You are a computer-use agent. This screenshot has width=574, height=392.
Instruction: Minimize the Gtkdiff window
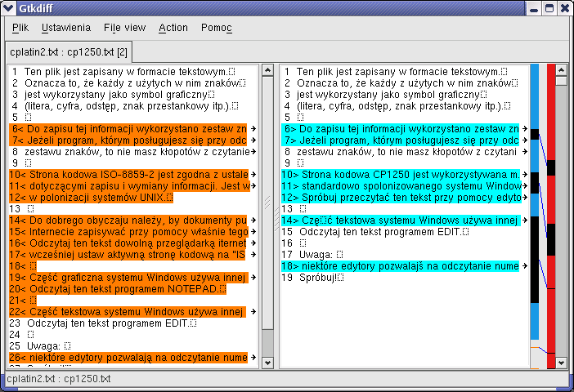[x=534, y=9]
